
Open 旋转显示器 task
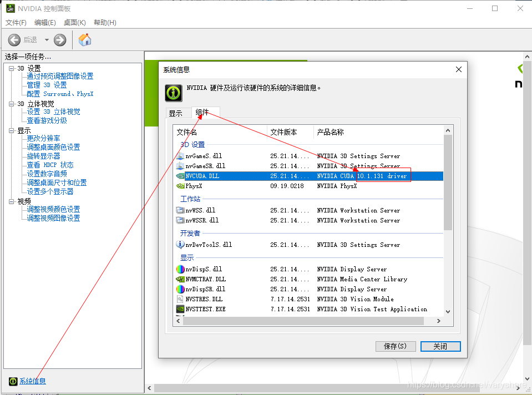(43, 156)
